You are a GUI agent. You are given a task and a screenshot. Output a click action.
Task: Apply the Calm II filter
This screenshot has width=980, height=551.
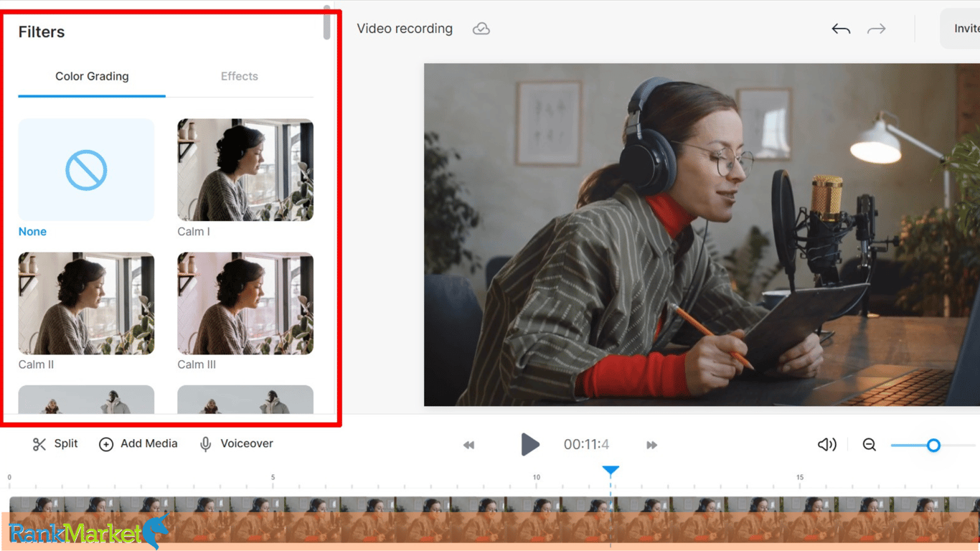point(86,303)
